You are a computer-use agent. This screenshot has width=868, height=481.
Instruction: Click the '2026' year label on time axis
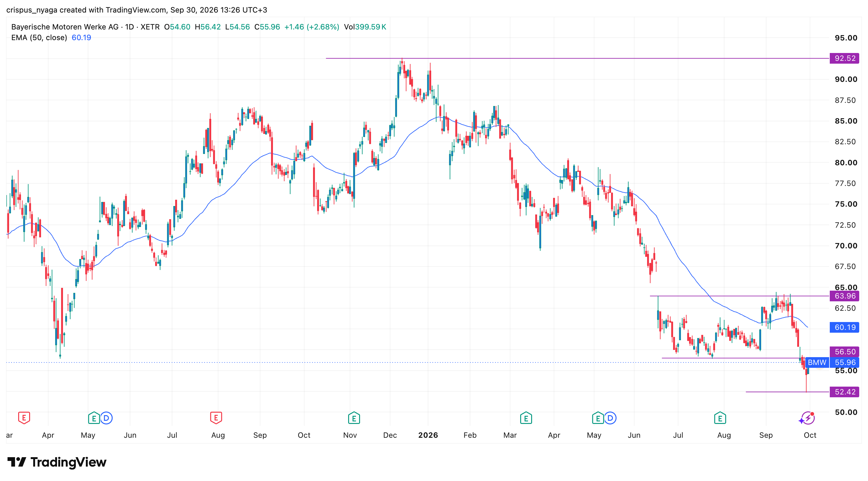[x=428, y=435]
